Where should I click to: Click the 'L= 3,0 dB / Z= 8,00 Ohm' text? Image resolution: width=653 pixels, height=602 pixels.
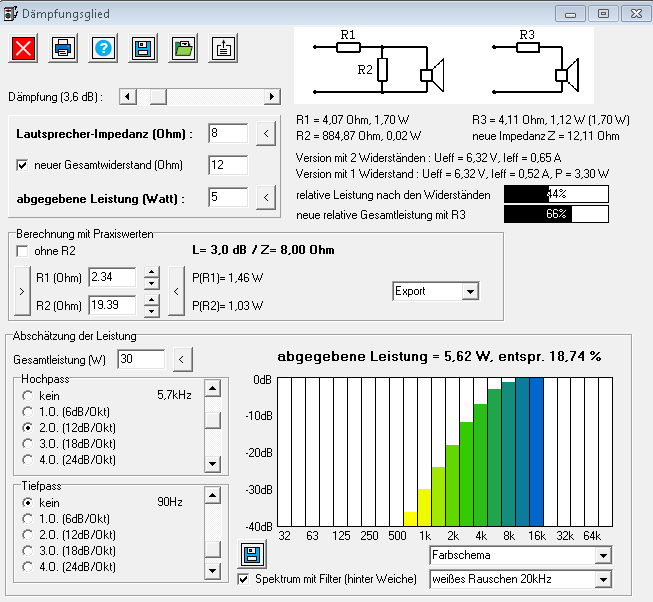click(x=263, y=250)
